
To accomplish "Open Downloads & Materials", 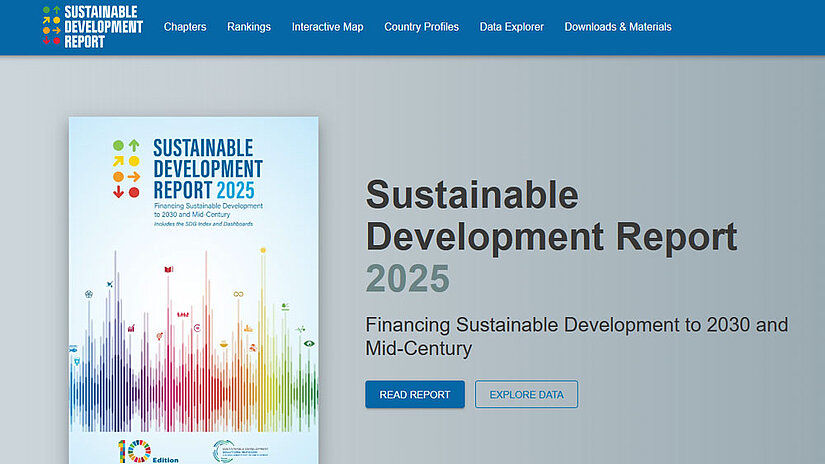I will click(x=618, y=27).
